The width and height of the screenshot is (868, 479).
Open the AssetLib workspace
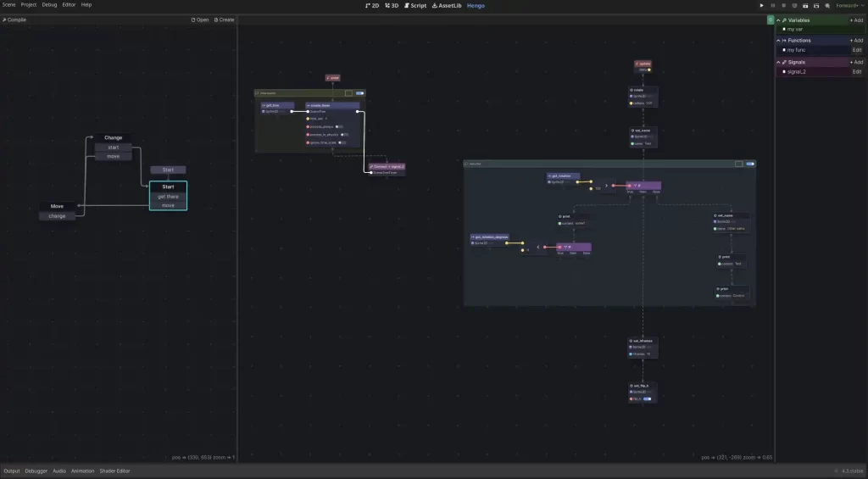pos(447,5)
